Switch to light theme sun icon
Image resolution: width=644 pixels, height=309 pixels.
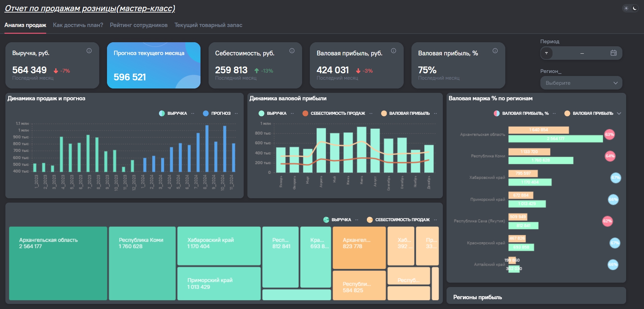[626, 8]
